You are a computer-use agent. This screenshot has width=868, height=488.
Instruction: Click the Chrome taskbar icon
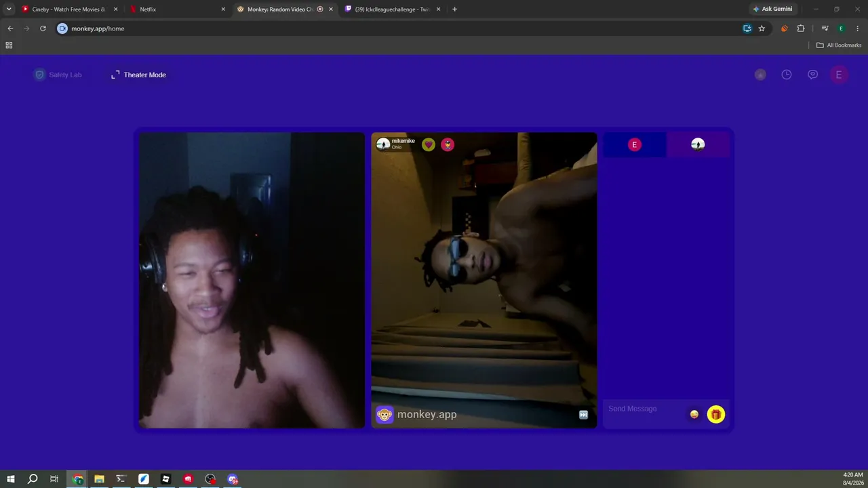[x=78, y=479]
